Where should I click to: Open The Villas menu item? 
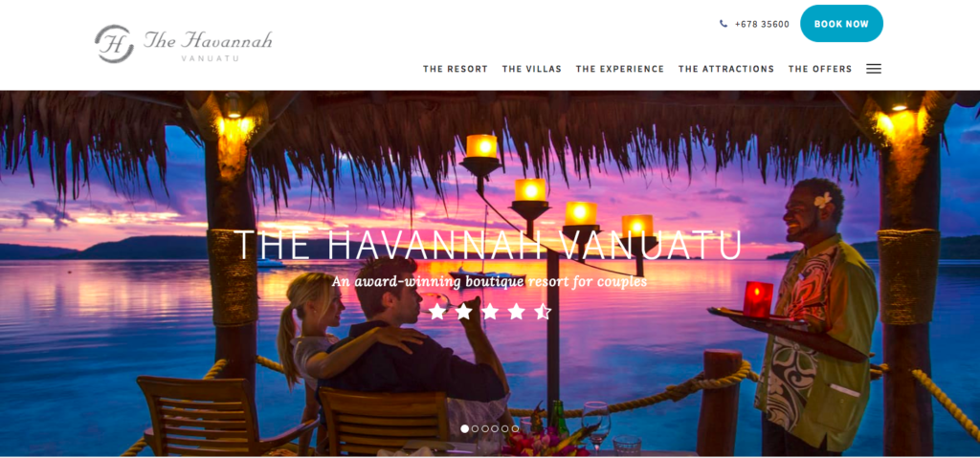pos(532,70)
